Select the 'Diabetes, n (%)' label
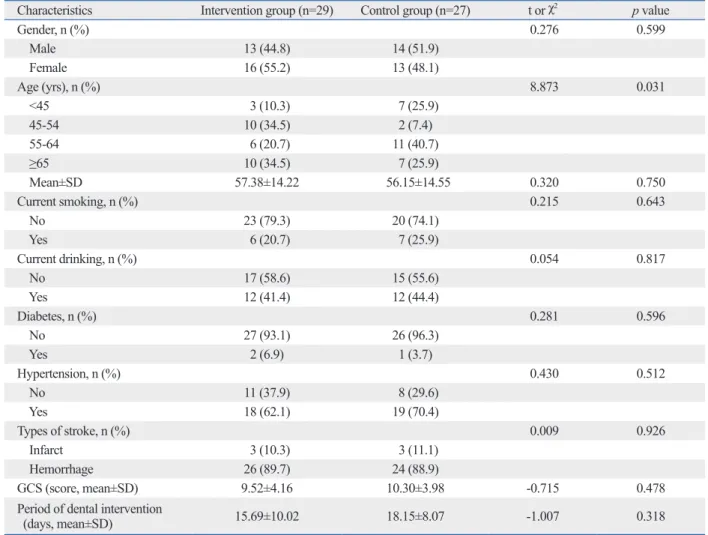The height and width of the screenshot is (535, 708). (x=57, y=316)
